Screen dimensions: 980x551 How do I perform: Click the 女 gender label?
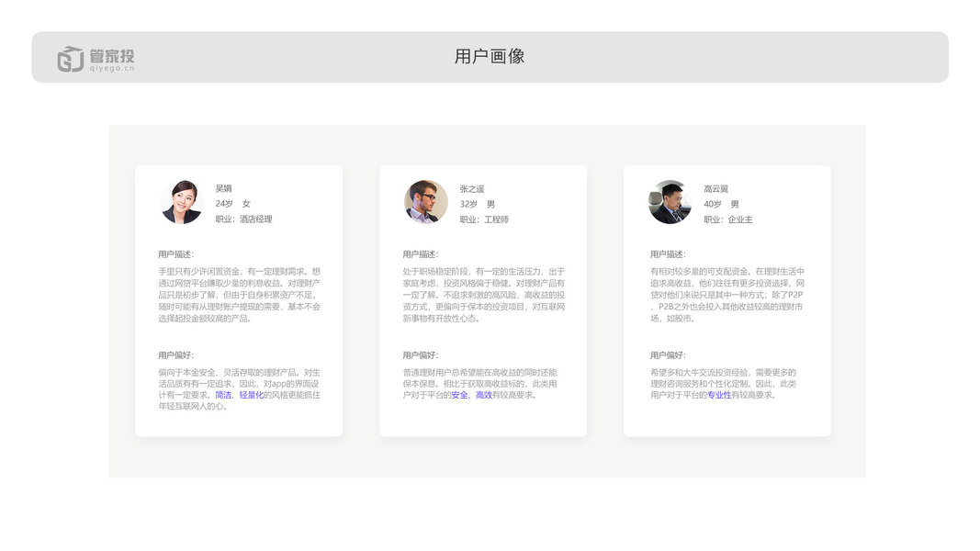click(x=246, y=204)
